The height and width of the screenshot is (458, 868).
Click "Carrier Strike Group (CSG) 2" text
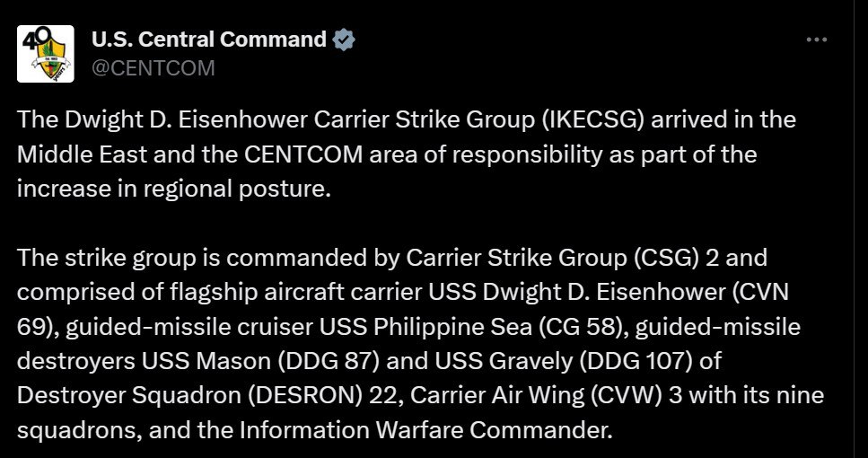586,259
